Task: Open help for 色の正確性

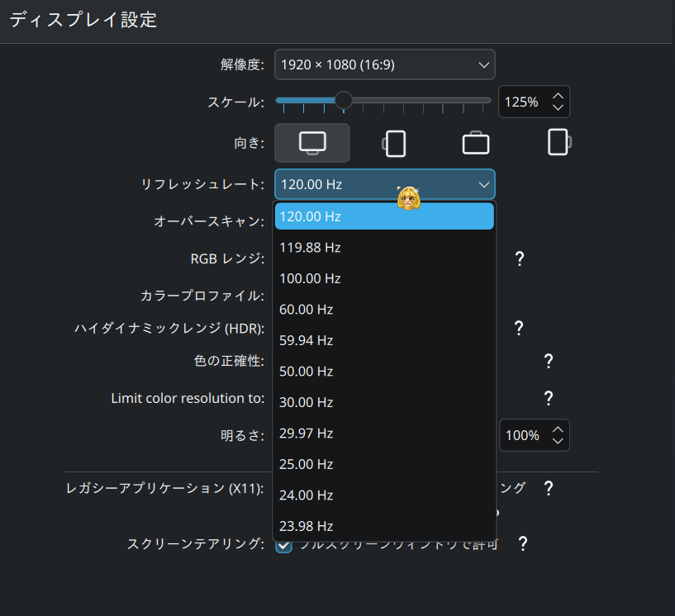Action: click(x=548, y=361)
